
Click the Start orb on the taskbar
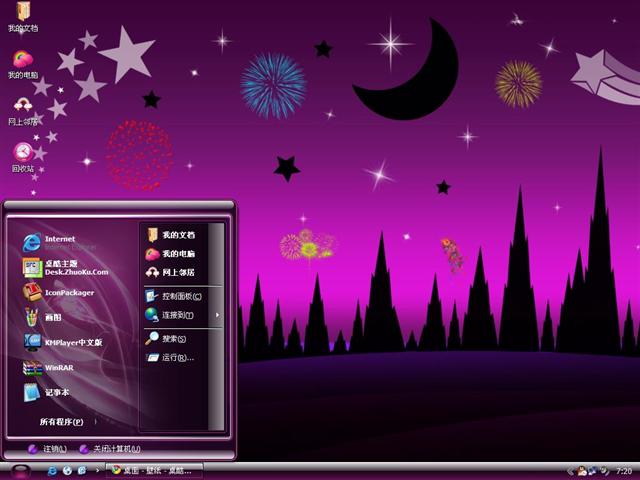click(20, 469)
